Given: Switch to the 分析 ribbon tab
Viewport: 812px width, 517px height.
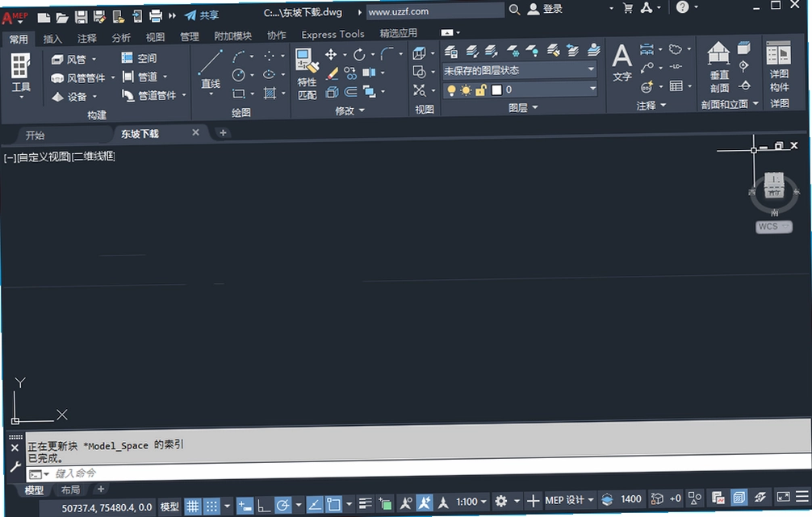Looking at the screenshot, I should (x=120, y=38).
